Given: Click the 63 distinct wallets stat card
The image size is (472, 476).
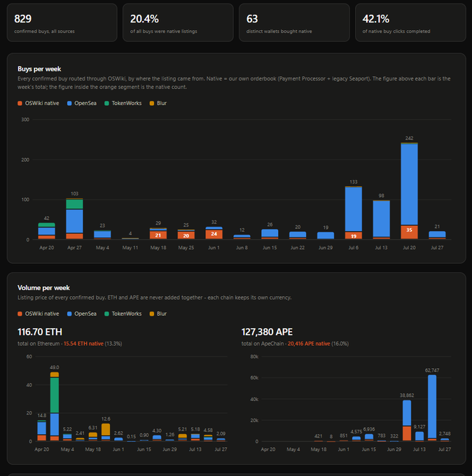Looking at the screenshot, I should (294, 23).
